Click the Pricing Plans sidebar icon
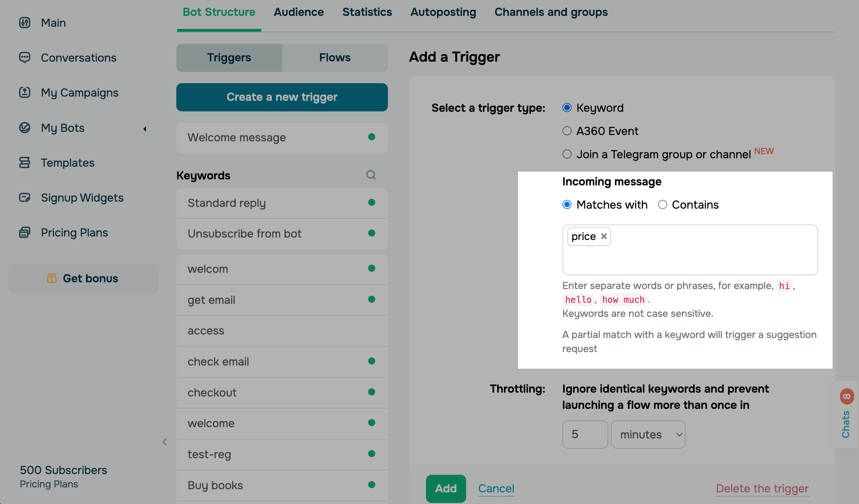Viewport: 859px width, 504px height. point(25,233)
